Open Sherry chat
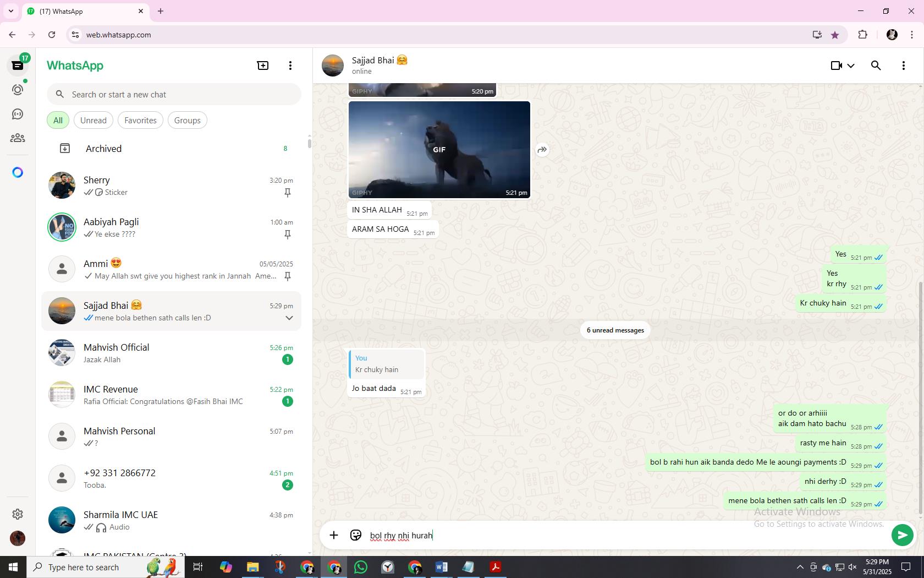 [172, 186]
